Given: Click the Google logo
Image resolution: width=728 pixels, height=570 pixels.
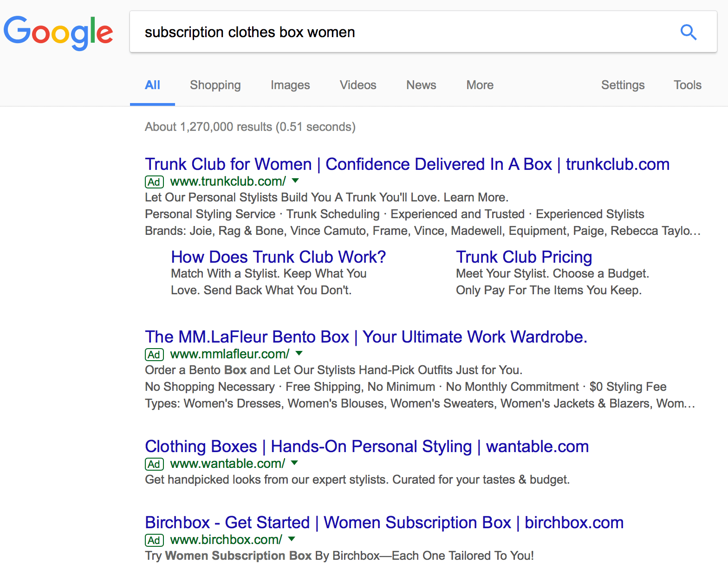Looking at the screenshot, I should 58,33.
